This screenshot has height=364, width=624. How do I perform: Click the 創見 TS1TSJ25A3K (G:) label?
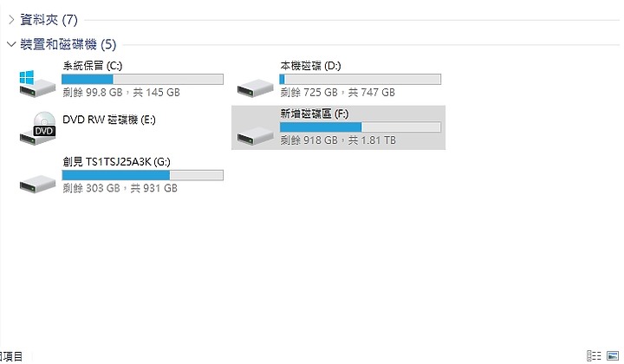pos(116,161)
